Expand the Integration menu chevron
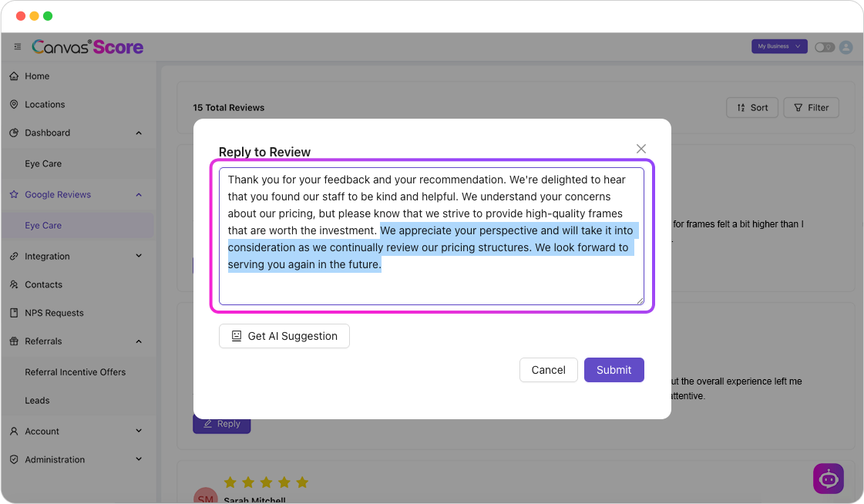The image size is (864, 504). click(139, 256)
